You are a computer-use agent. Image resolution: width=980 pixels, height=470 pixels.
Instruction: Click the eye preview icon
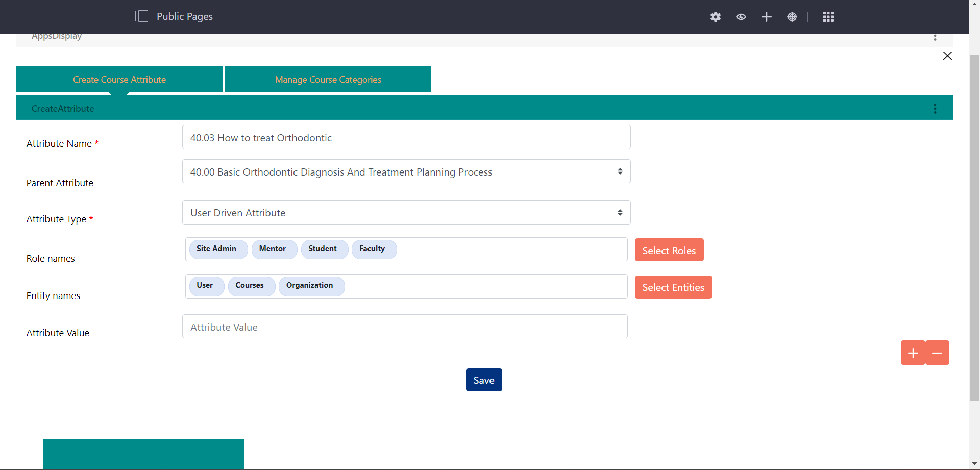[741, 17]
